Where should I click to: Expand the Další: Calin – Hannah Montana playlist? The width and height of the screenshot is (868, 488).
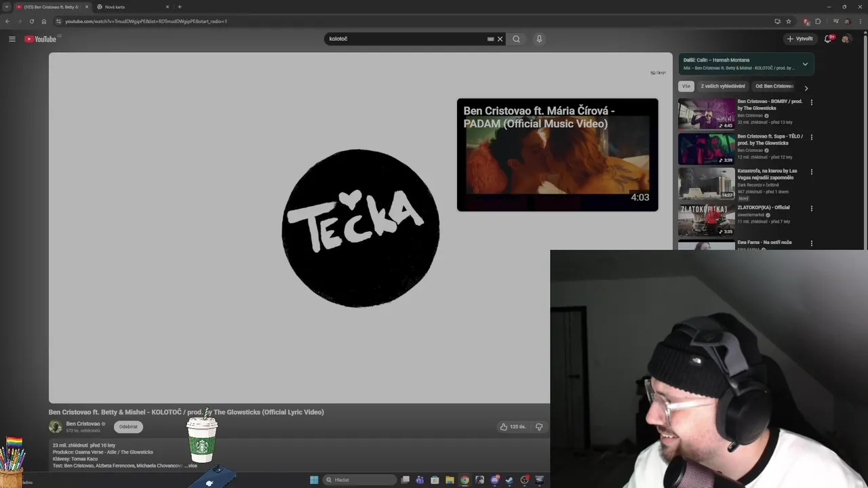click(x=805, y=64)
